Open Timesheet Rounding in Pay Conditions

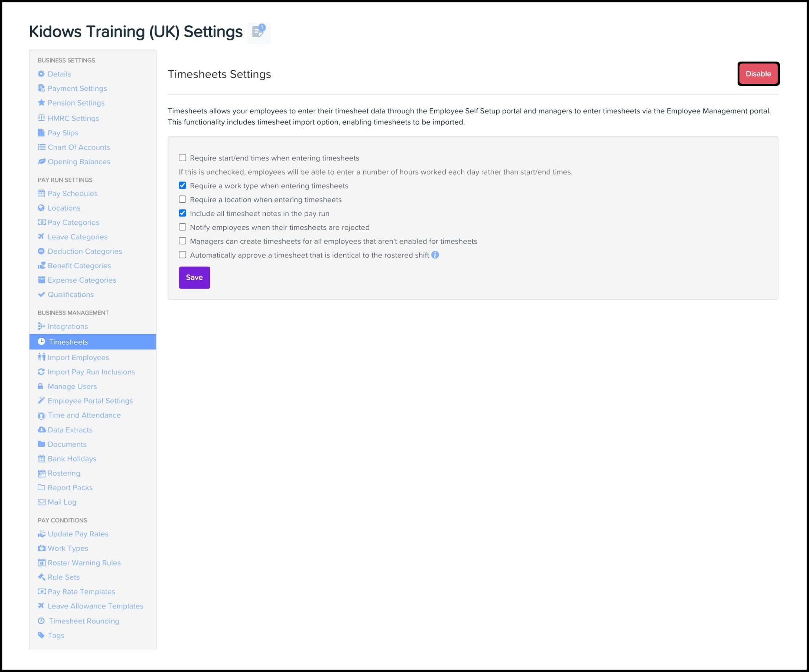coord(84,621)
